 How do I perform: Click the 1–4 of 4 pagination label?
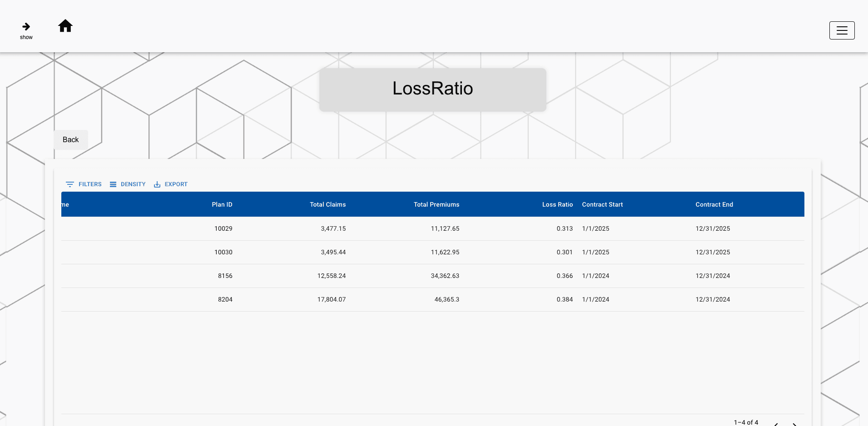click(745, 422)
